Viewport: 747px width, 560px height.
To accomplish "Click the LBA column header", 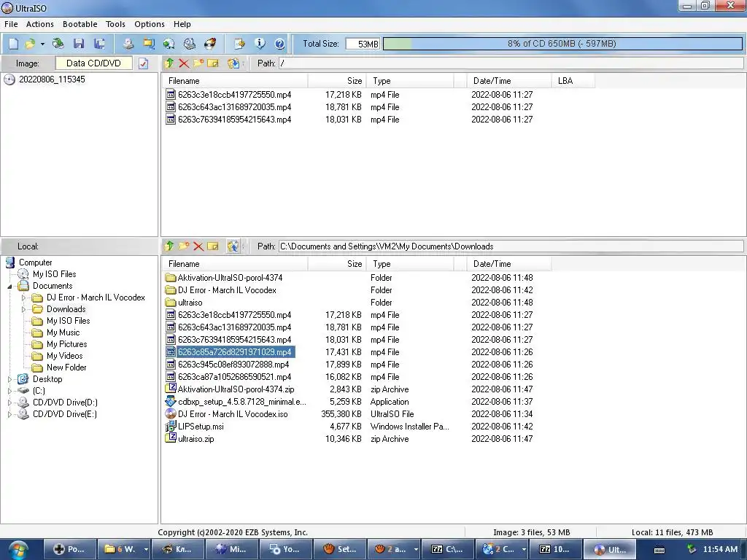I will point(573,81).
